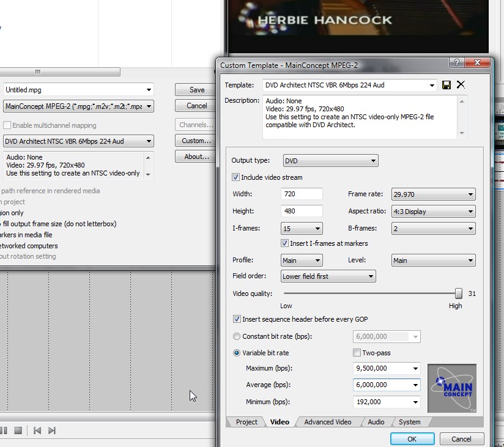Screen dimensions: 504x447
Task: Enable Two-pass encoding checkbox
Action: [x=357, y=353]
